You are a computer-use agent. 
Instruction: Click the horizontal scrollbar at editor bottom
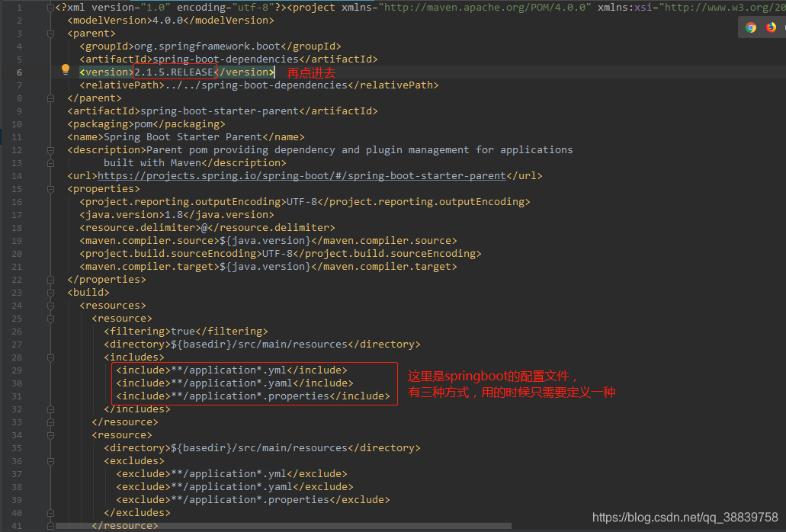284,526
